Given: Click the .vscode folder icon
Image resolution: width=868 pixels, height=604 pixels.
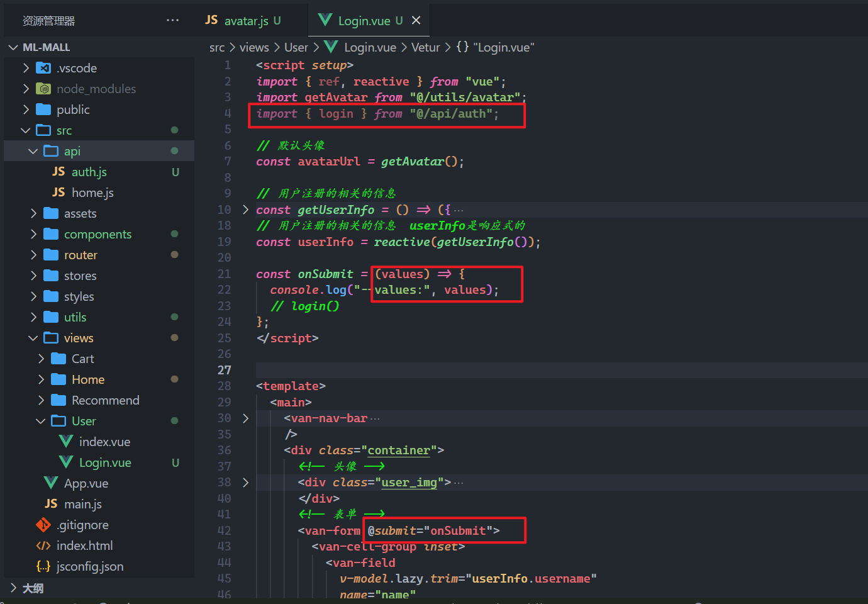Looking at the screenshot, I should [43, 68].
